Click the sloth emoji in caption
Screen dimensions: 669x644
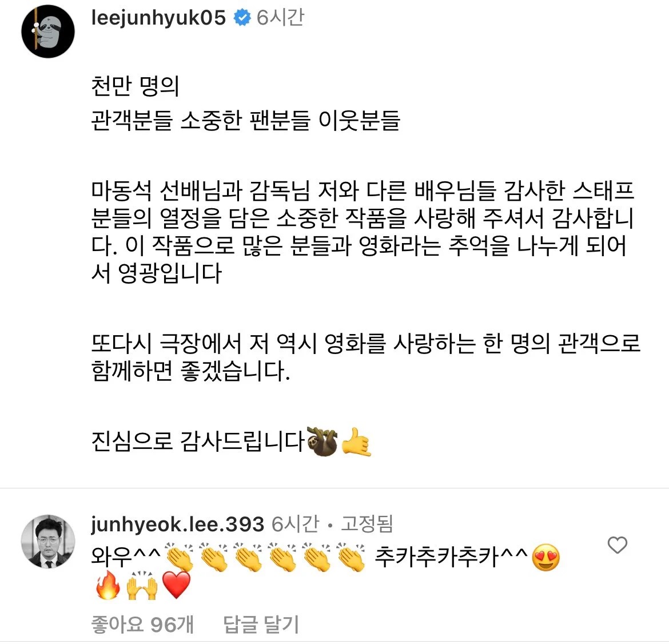(322, 442)
